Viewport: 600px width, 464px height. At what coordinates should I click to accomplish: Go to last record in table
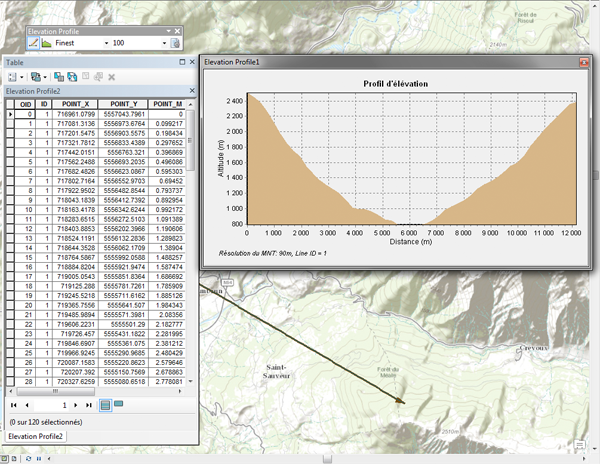pyautogui.click(x=90, y=406)
